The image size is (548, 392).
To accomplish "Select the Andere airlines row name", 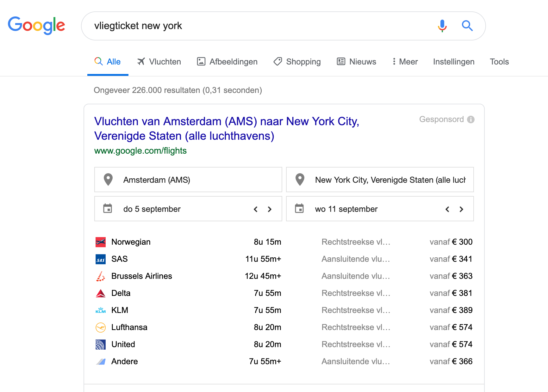I will click(125, 362).
